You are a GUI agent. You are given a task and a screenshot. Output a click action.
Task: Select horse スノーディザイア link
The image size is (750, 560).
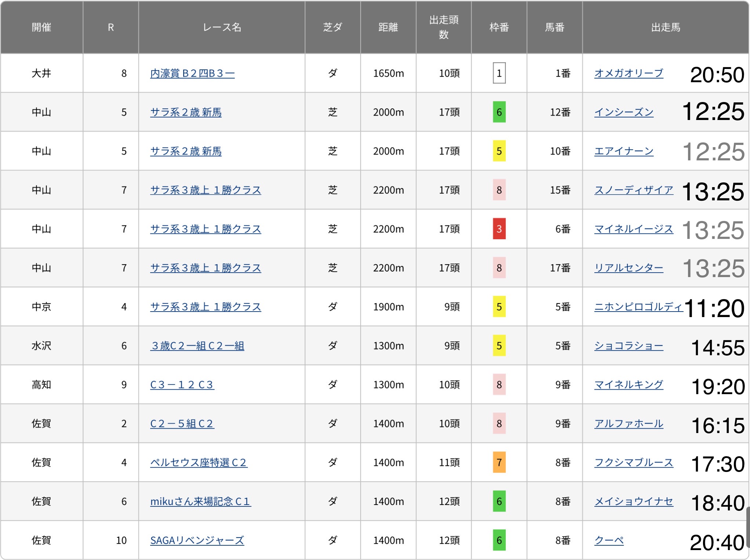(x=634, y=190)
